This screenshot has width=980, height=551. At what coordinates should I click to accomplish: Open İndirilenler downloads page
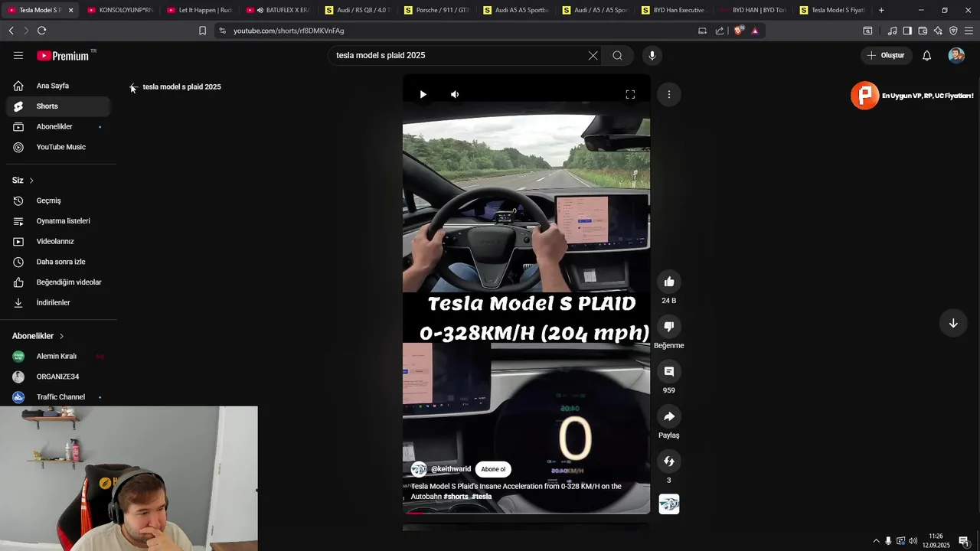(58, 302)
